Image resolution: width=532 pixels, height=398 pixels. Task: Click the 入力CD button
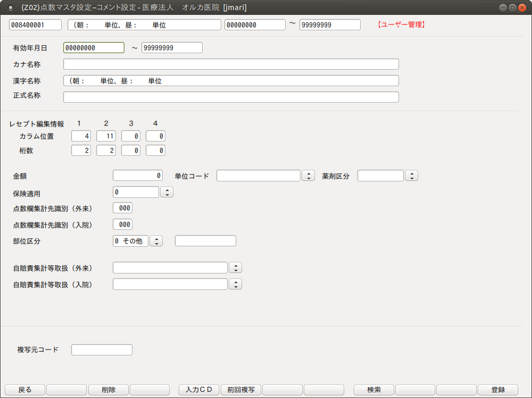198,389
